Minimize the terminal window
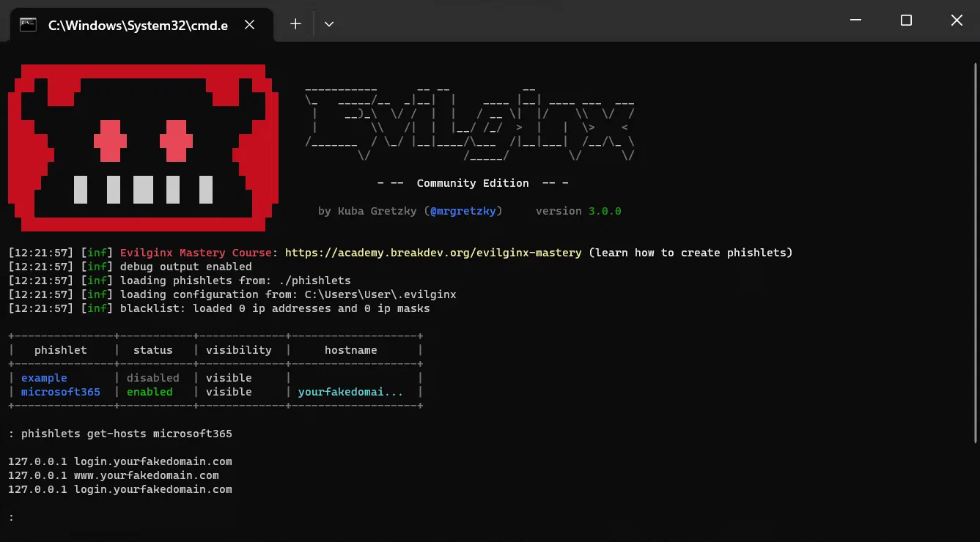980x542 pixels. pyautogui.click(x=855, y=21)
